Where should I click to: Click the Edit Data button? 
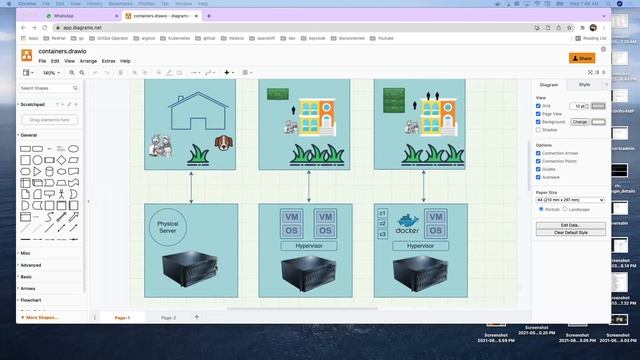tap(571, 225)
